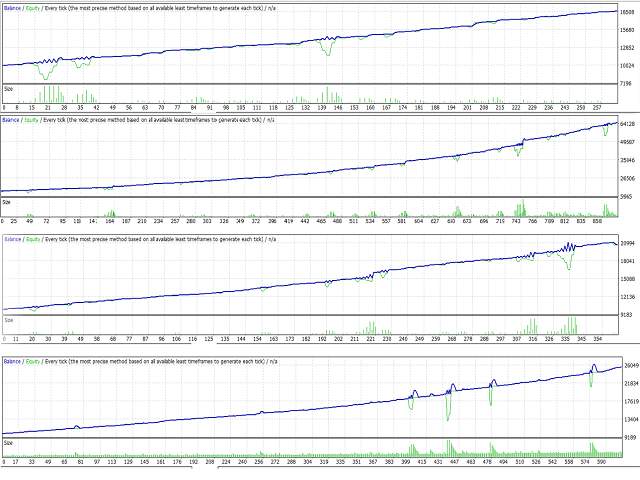
Task: Select the 167 x-axis tick
Action: (387, 108)
